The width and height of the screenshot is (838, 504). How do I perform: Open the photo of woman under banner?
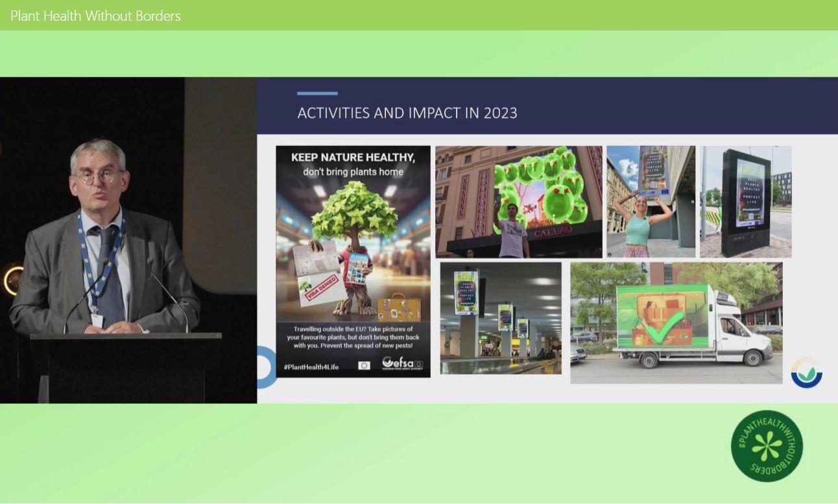(x=651, y=202)
